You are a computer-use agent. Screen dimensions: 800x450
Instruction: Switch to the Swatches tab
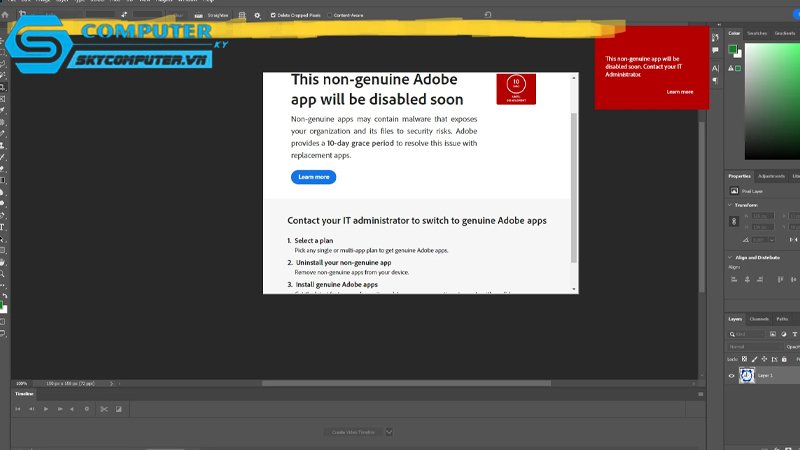(x=757, y=33)
